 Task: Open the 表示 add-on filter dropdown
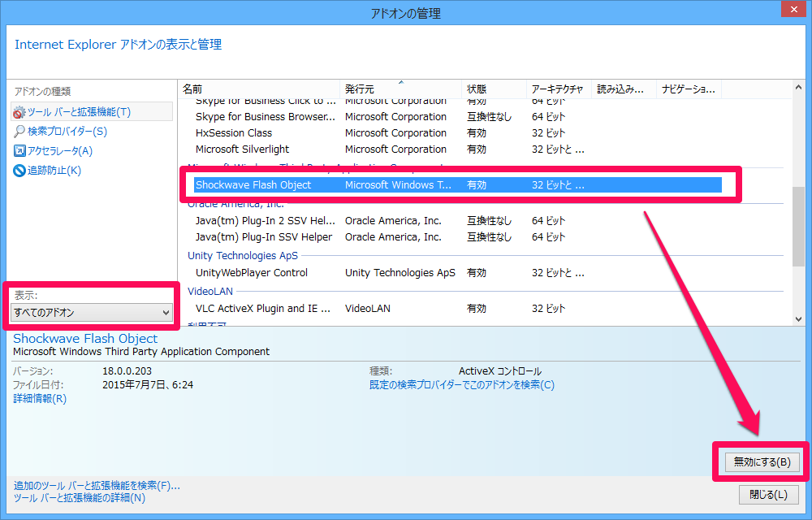(x=92, y=312)
